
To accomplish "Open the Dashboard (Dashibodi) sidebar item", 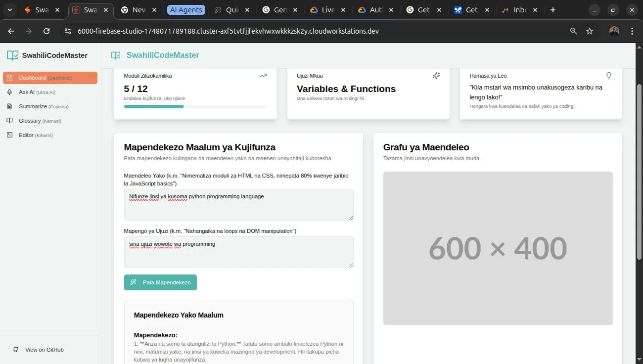I will click(50, 78).
